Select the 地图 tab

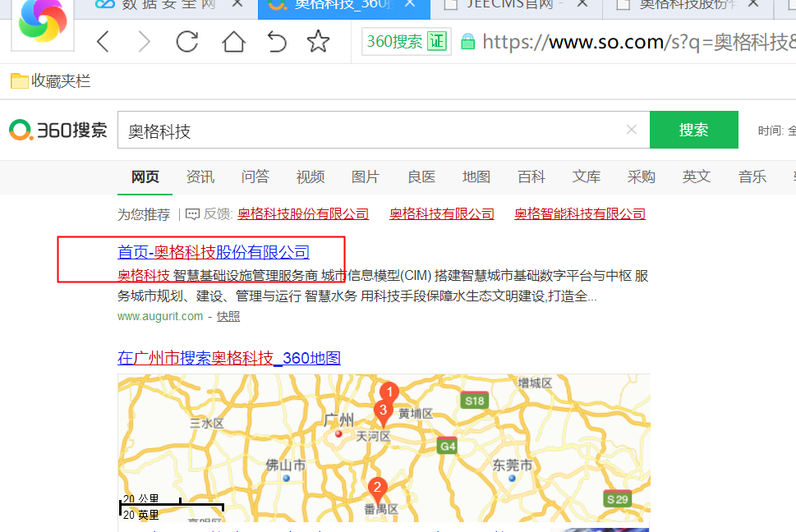[x=476, y=177]
